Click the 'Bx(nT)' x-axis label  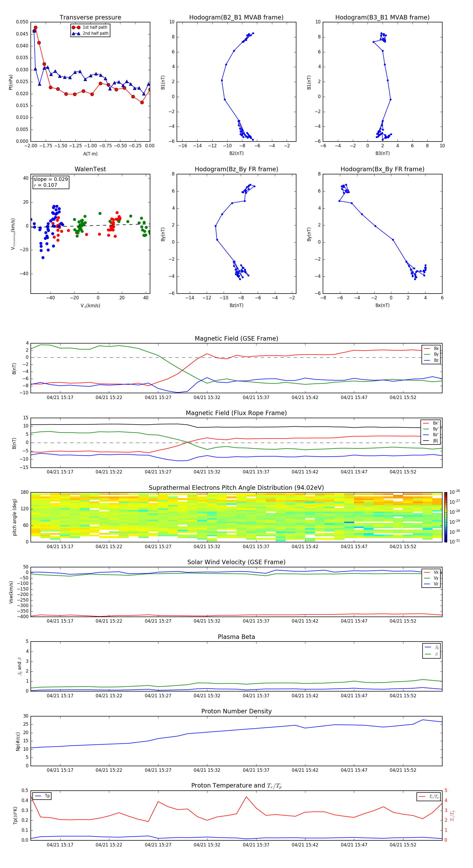(x=382, y=305)
